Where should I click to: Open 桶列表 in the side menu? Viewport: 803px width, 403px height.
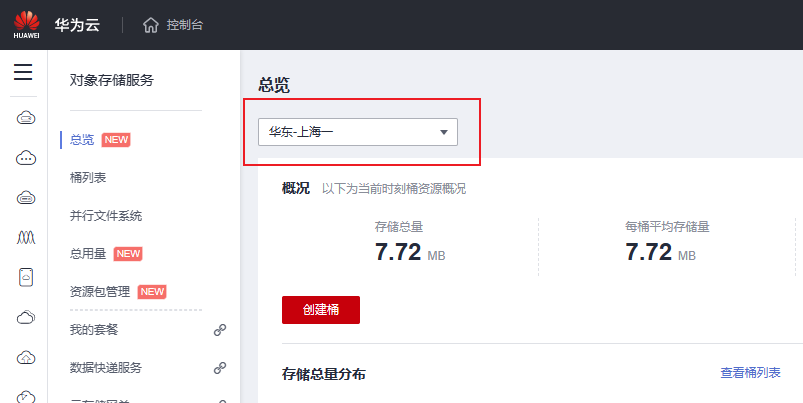[88, 177]
